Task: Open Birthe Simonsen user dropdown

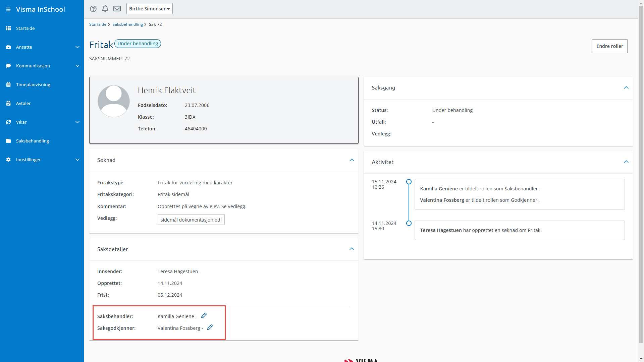Action: 149,9
